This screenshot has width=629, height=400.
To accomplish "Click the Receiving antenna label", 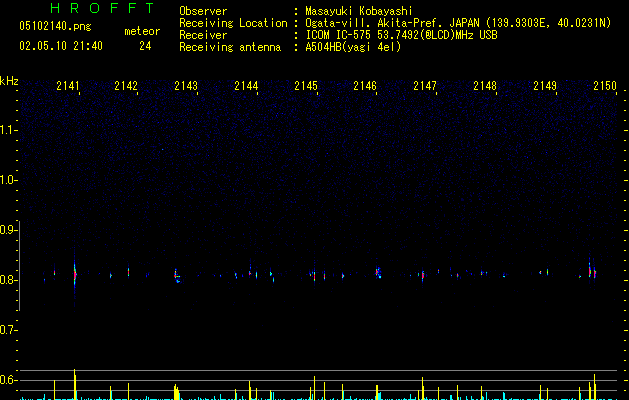I will (230, 47).
